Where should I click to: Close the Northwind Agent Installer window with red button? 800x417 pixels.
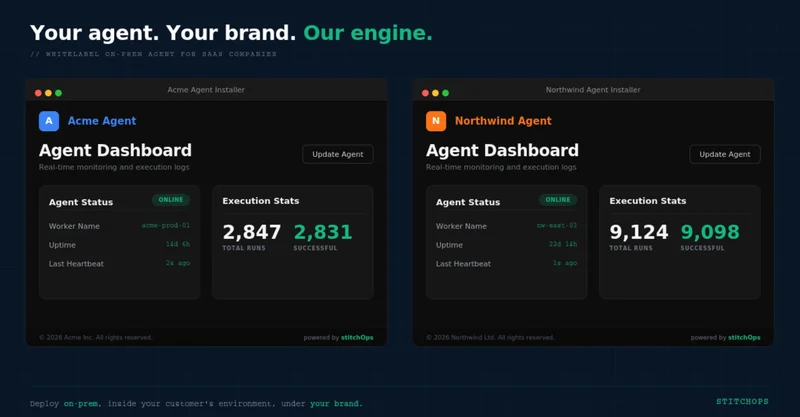[x=426, y=93]
